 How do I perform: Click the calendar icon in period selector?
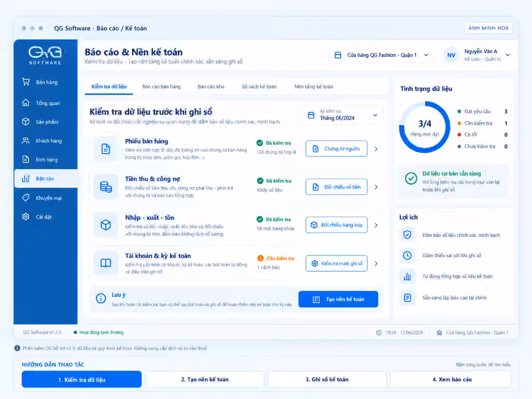(x=311, y=115)
